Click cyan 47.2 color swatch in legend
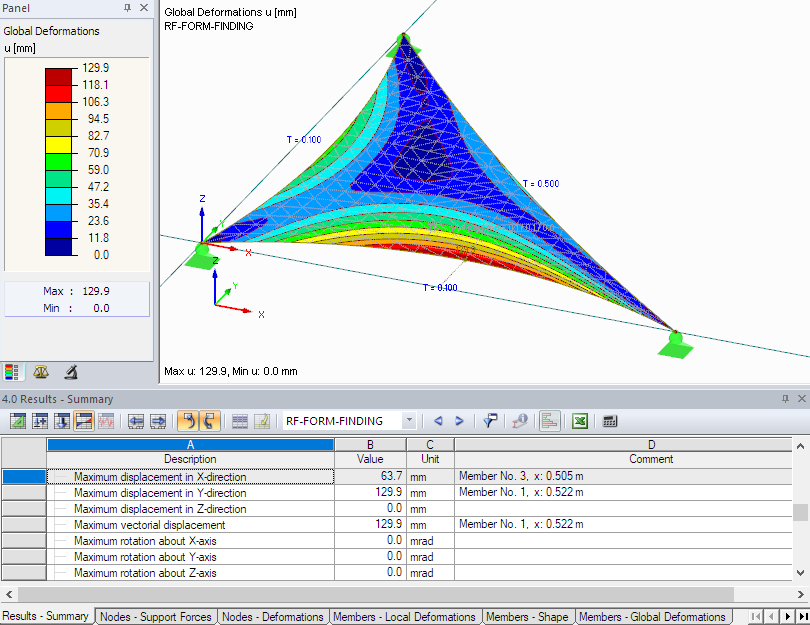Image resolution: width=810 pixels, height=625 pixels. [58, 196]
